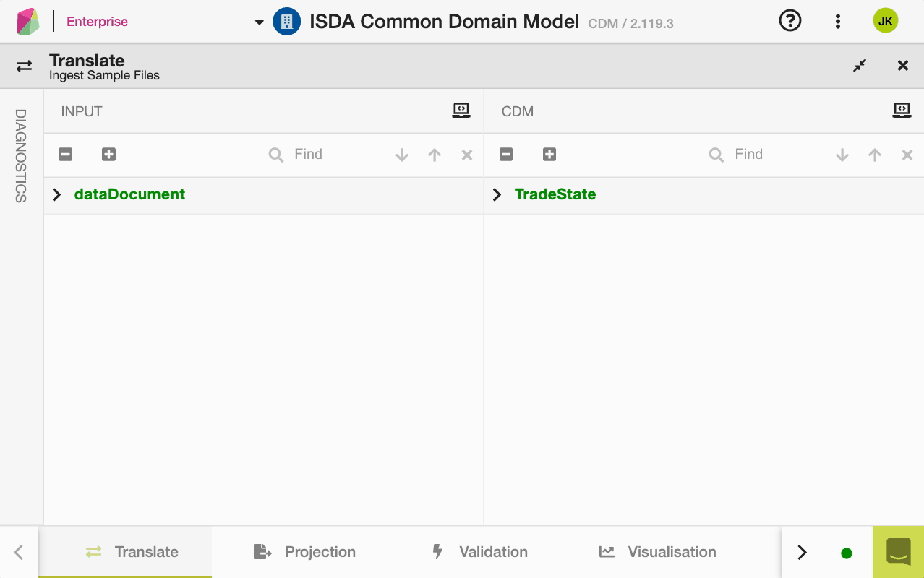The image size is (924, 578).
Task: Minimize the Translate panel with shrink icon
Action: coord(859,66)
